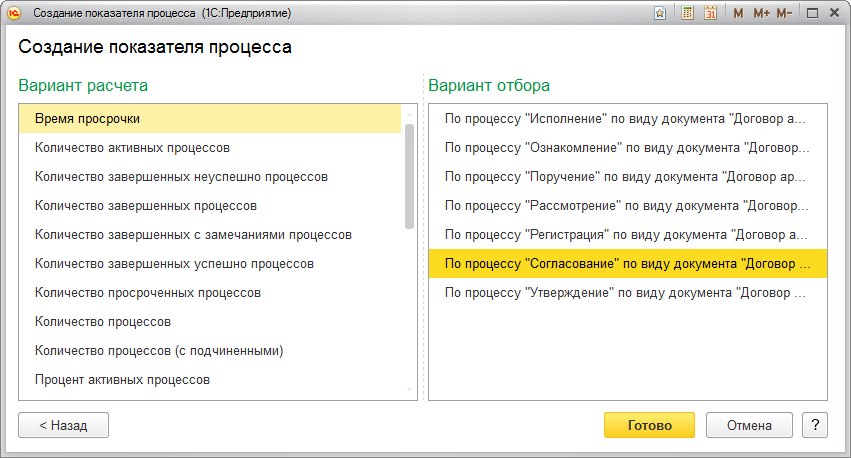Screen dimensions: 851x458
Task: Open the calculator from the title bar
Action: (x=688, y=13)
